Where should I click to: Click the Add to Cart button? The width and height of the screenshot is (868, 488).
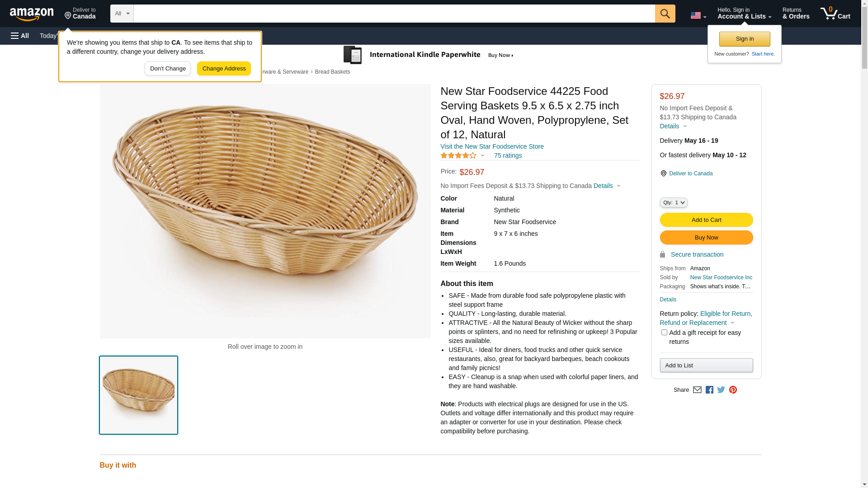(x=706, y=220)
